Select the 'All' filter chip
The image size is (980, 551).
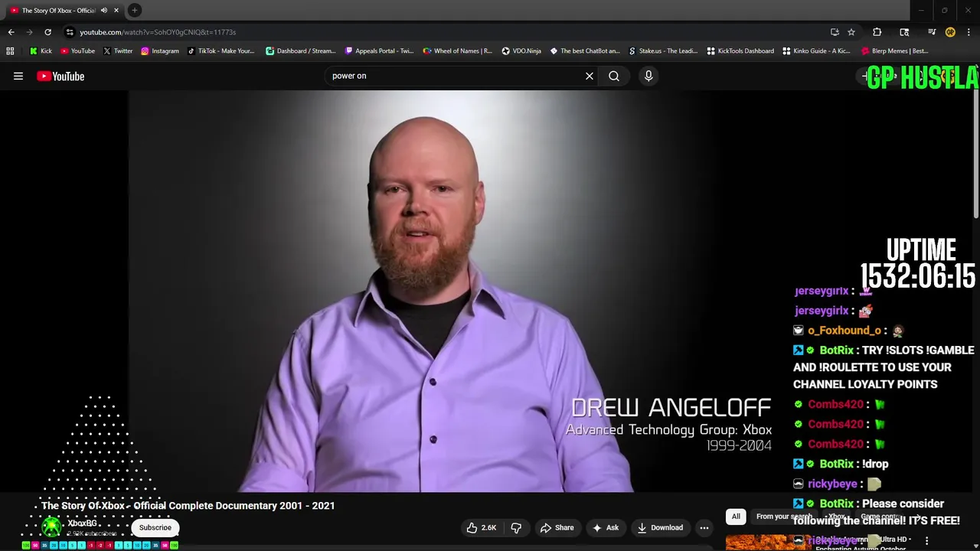[736, 517]
